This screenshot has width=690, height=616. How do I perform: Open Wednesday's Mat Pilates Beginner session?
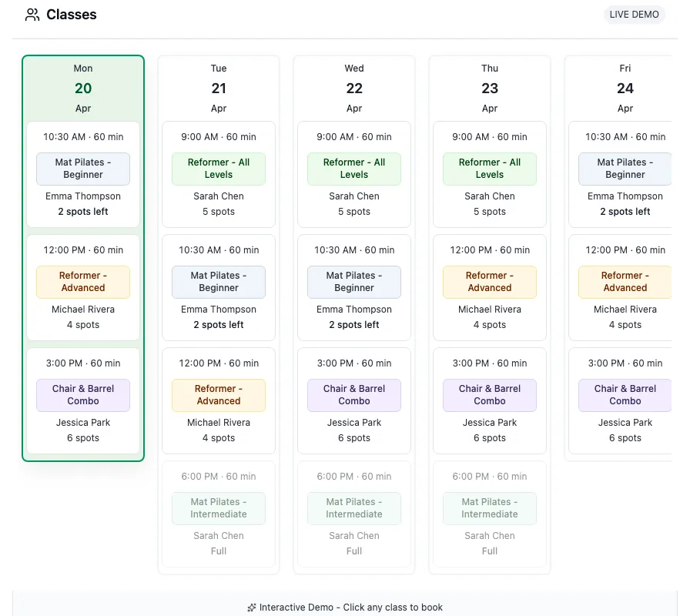tap(353, 286)
